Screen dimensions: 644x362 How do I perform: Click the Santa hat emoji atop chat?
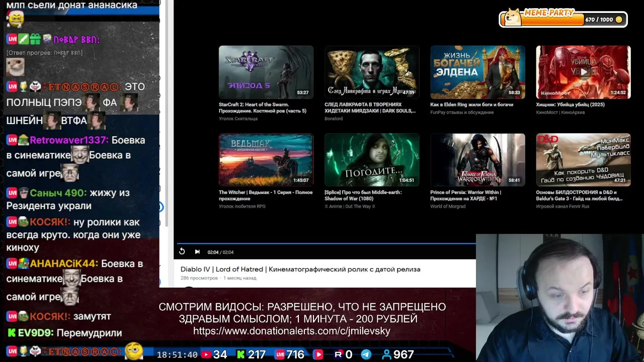pyautogui.click(x=15, y=19)
